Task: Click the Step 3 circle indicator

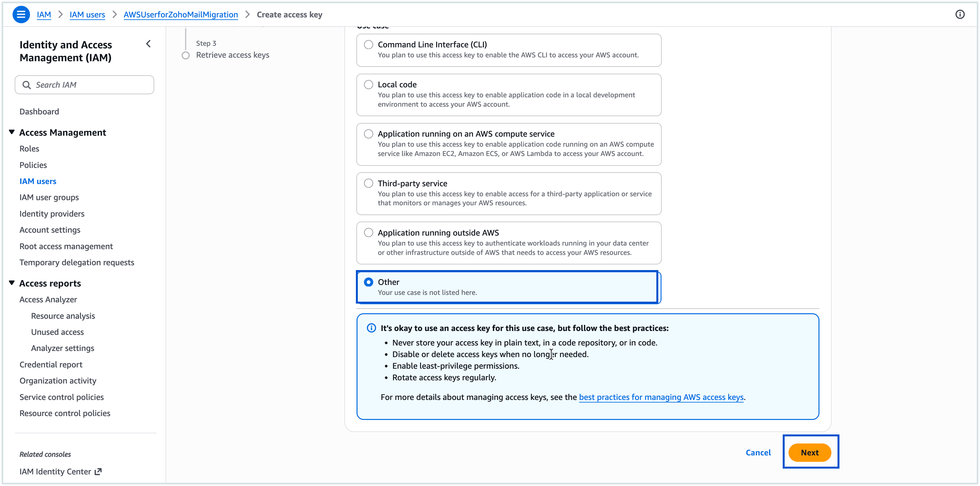Action: pyautogui.click(x=186, y=55)
